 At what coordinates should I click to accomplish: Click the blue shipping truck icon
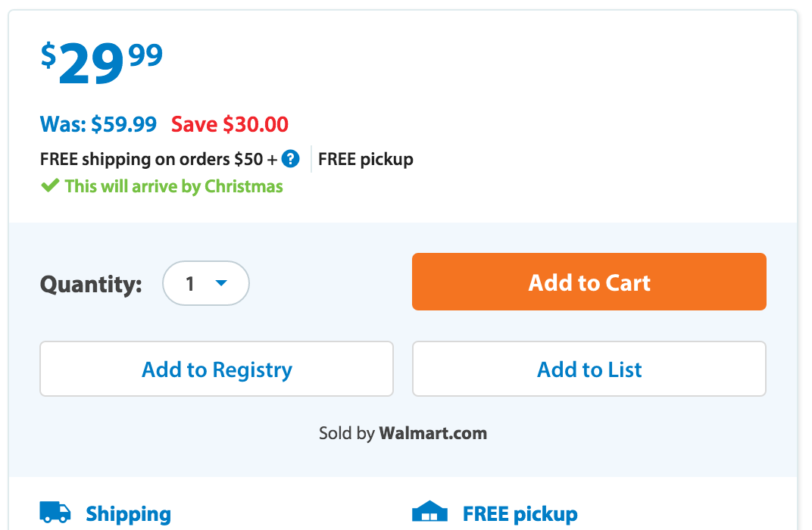pos(55,513)
